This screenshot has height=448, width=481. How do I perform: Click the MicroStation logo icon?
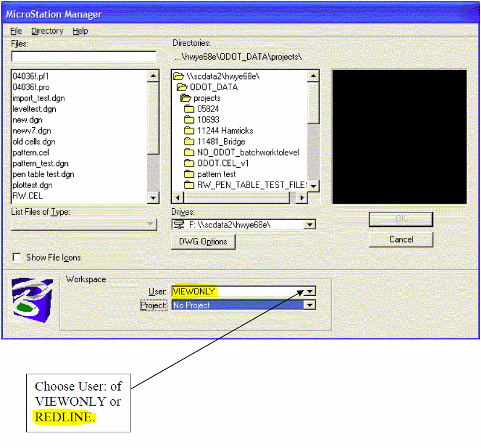click(x=32, y=300)
